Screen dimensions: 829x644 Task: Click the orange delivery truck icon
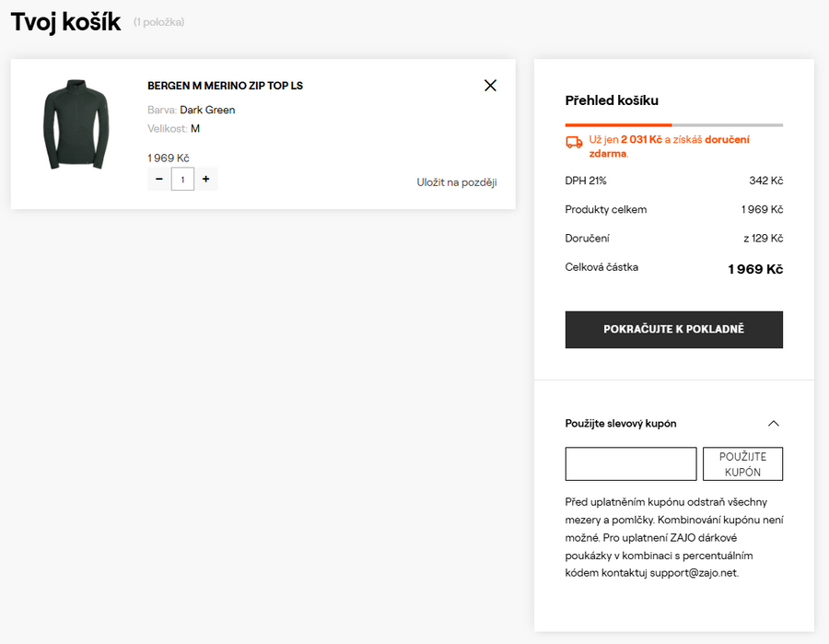(x=574, y=142)
